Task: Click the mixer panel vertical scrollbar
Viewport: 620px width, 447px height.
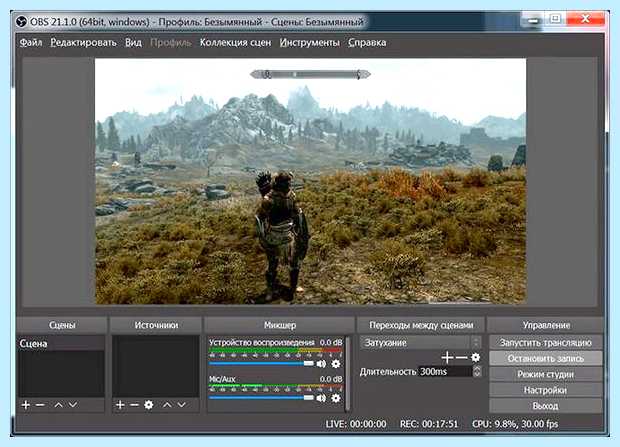Action: click(x=348, y=373)
